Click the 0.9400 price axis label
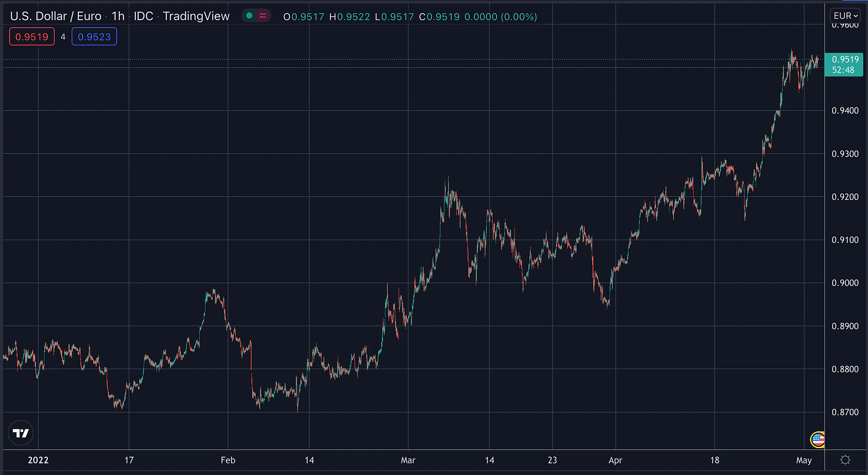 tap(845, 111)
